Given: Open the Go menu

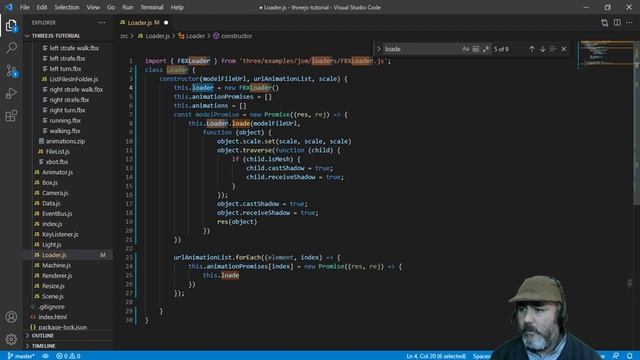Looking at the screenshot, I should (111, 7).
